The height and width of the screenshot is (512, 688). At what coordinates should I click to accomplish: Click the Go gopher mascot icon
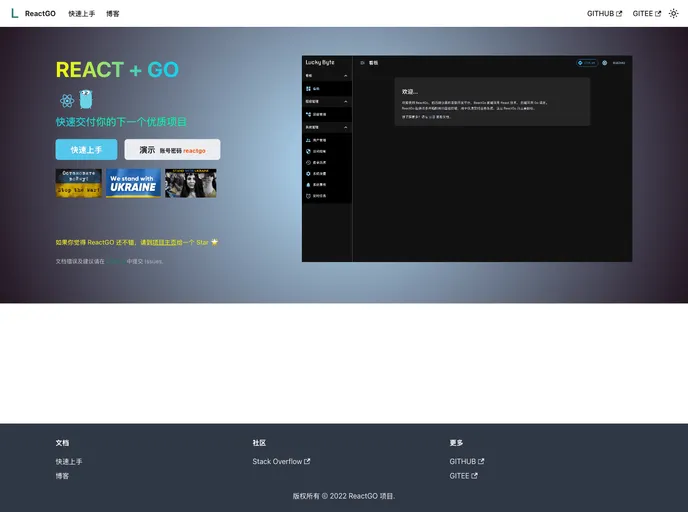tap(86, 99)
